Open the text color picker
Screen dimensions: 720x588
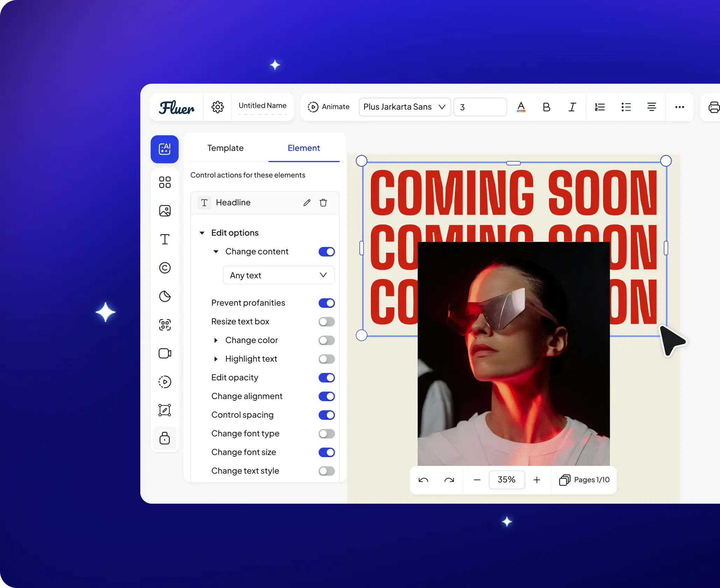point(521,107)
